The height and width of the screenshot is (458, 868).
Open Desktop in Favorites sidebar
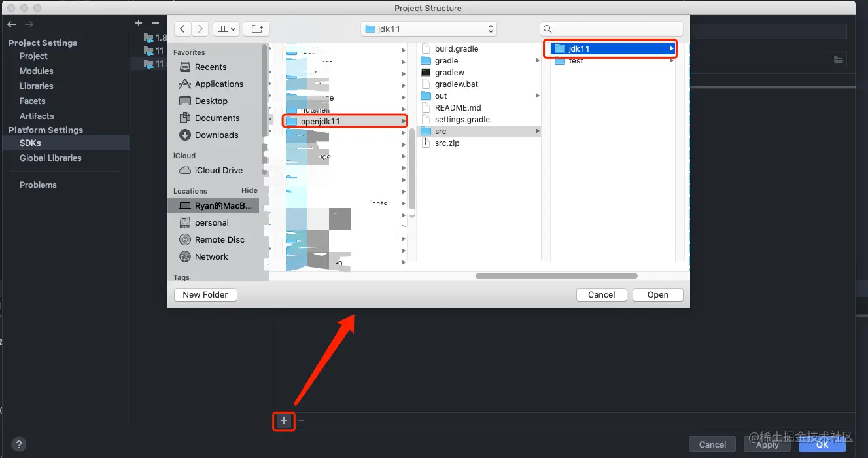click(x=211, y=101)
